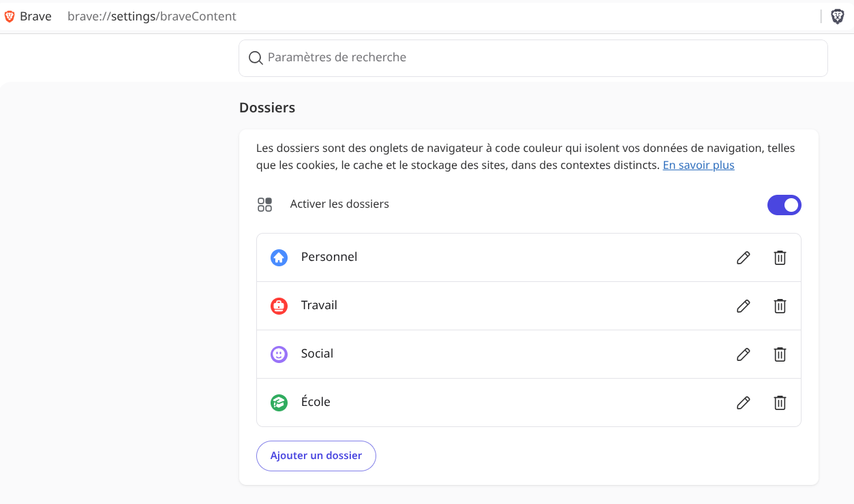Add a folder with Ajouter un dossier
Screen dimensions: 854x504
tap(316, 456)
